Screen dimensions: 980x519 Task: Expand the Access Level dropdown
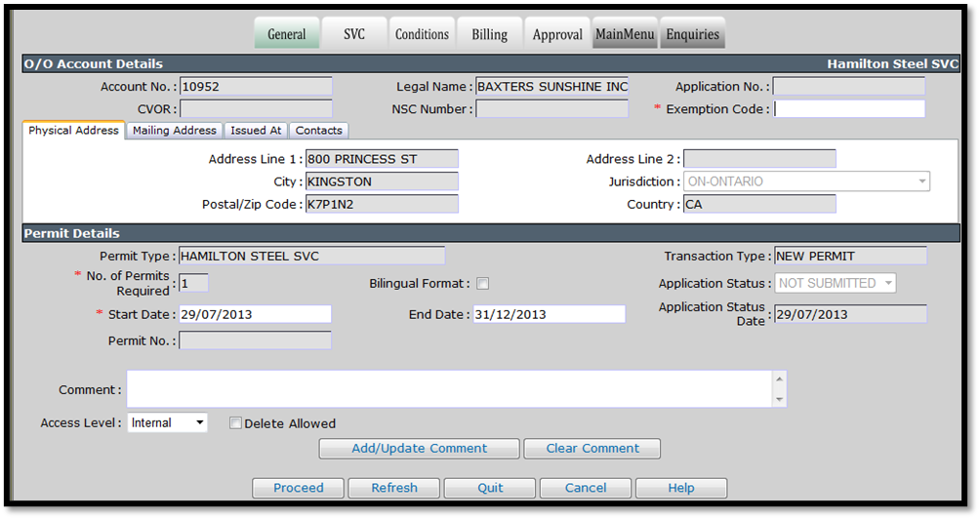pos(167,422)
